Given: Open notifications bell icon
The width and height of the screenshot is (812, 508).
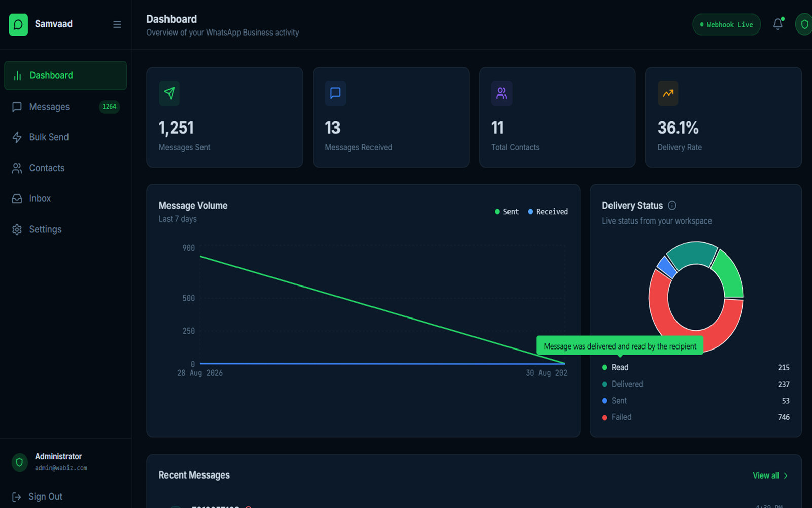Looking at the screenshot, I should tap(777, 24).
